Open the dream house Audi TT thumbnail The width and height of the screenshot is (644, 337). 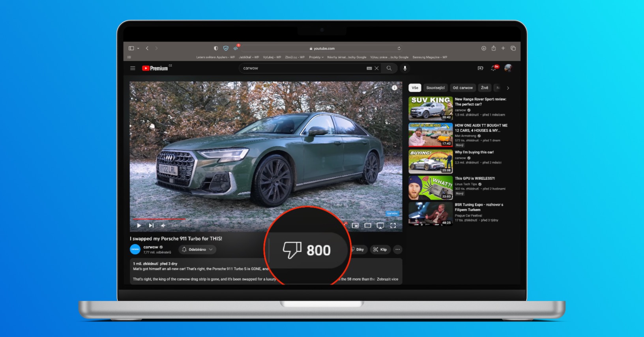point(431,135)
